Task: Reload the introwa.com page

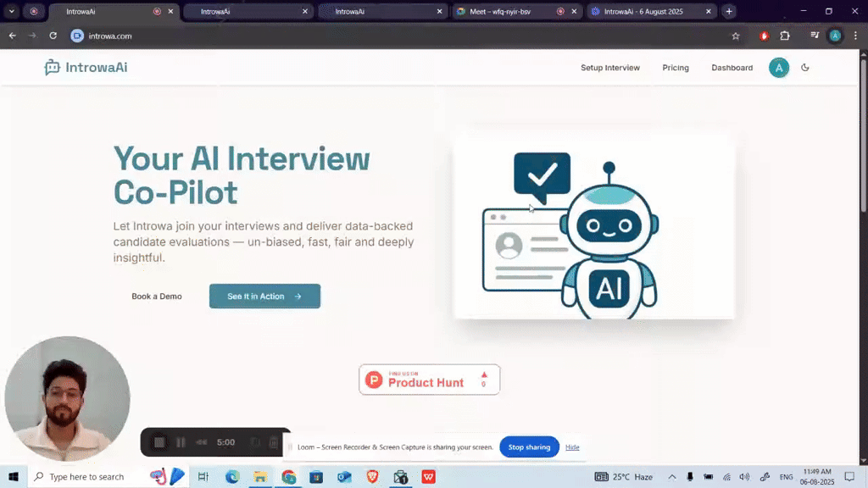Action: [53, 36]
